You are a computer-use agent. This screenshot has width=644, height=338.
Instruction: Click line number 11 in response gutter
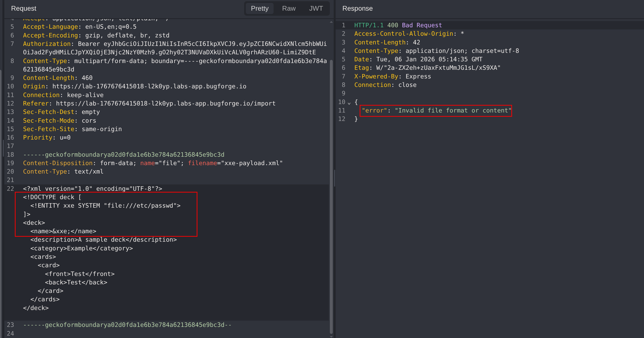click(341, 111)
